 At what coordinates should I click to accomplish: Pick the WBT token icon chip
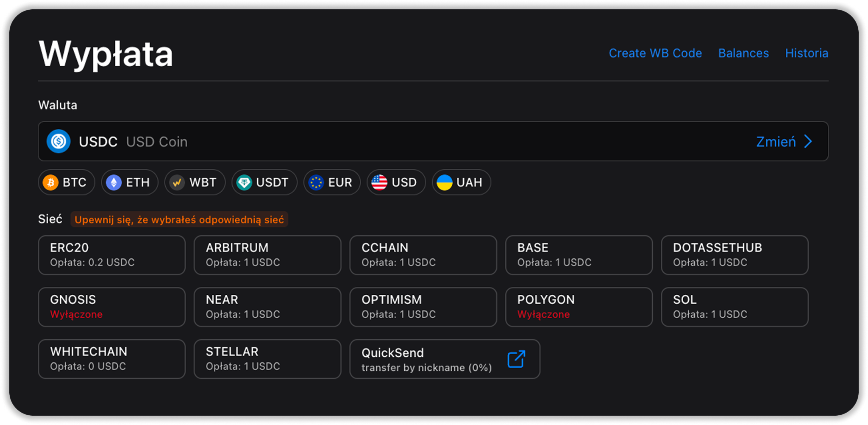[x=177, y=182]
